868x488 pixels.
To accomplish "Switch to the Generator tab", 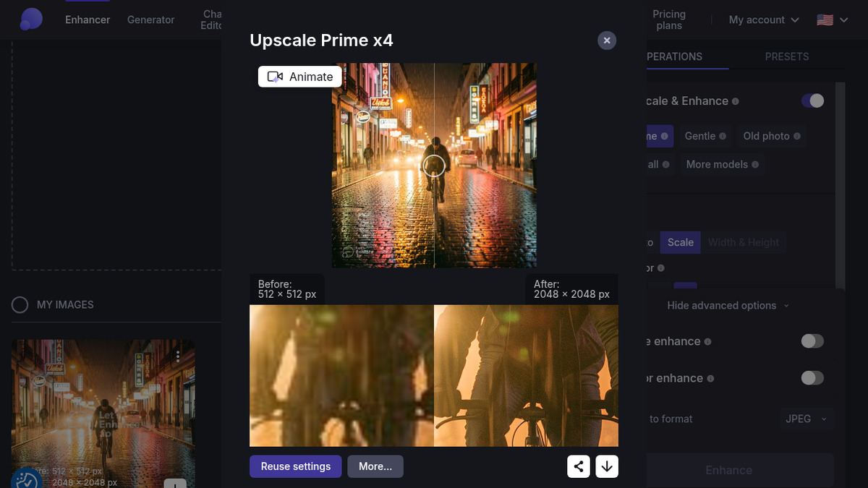I will tap(151, 20).
